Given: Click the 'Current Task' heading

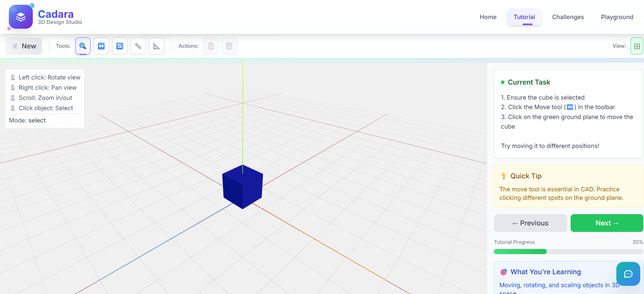Looking at the screenshot, I should tap(529, 82).
